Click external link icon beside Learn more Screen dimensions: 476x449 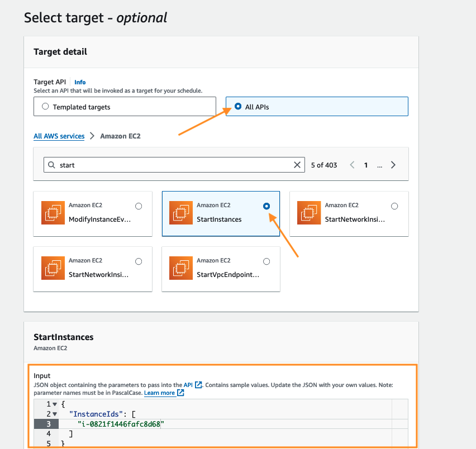(x=180, y=393)
